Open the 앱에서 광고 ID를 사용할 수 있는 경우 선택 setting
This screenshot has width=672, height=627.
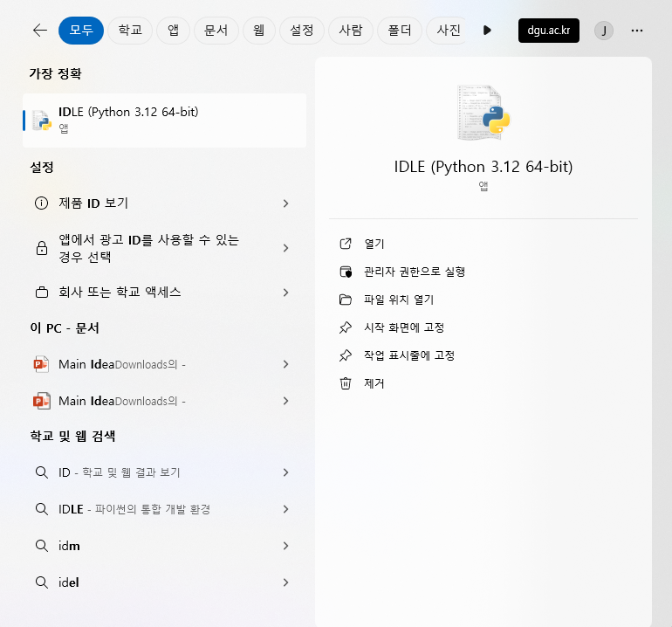coord(165,248)
